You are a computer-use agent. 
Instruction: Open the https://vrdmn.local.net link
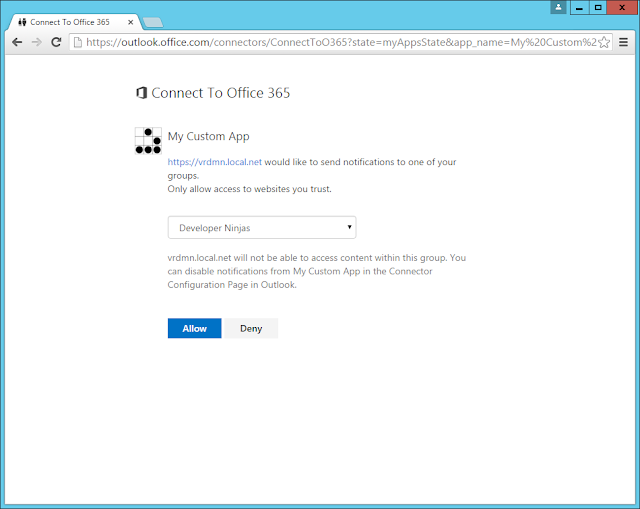click(215, 162)
